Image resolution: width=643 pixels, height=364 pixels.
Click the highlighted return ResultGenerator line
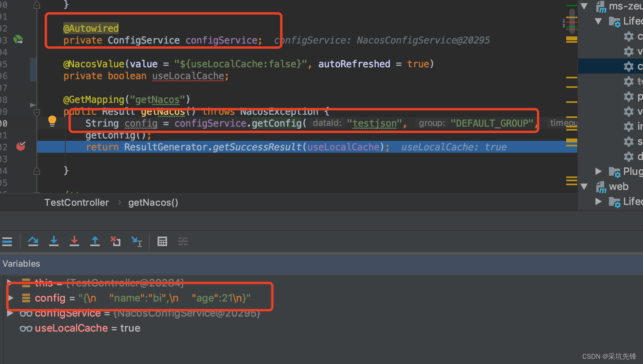tap(307, 147)
